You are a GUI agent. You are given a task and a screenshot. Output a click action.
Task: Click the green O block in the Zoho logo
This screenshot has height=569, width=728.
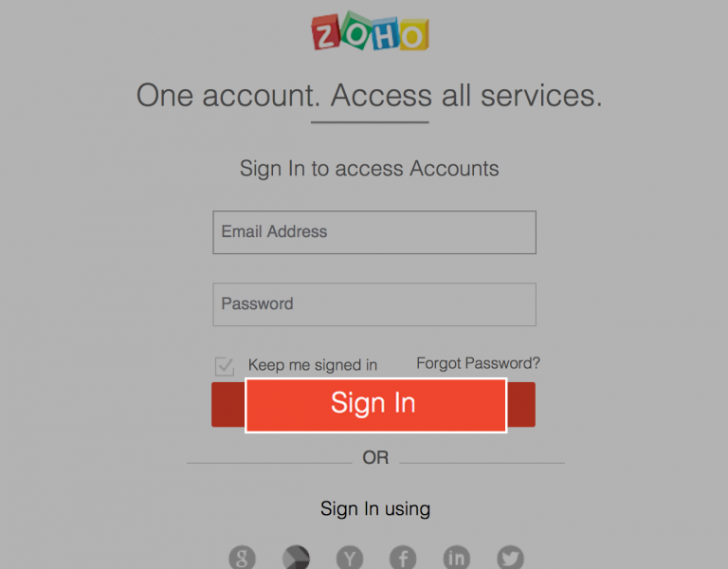(x=355, y=33)
